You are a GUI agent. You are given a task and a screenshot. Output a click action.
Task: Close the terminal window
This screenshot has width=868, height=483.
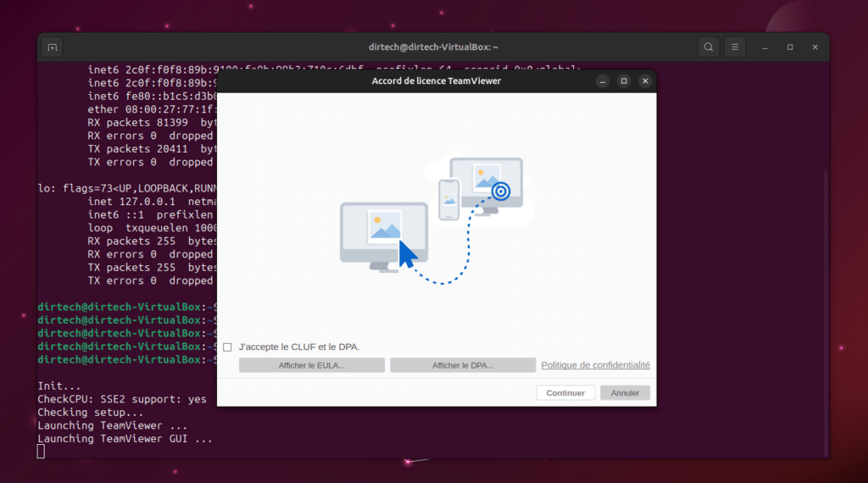(x=815, y=47)
